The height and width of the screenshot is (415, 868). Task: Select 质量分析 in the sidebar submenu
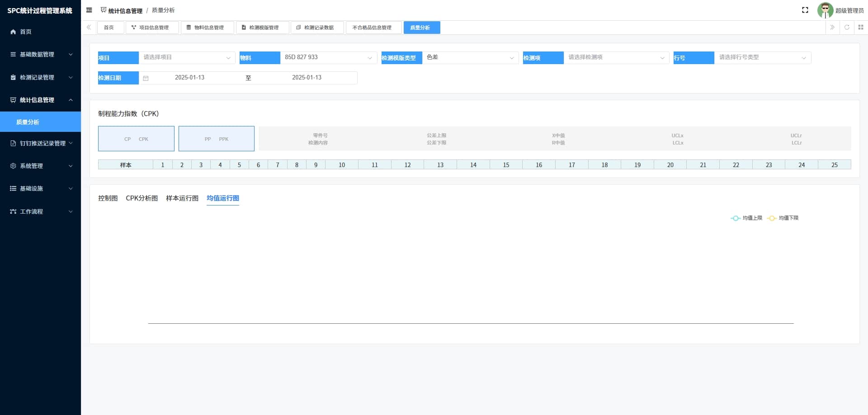(x=40, y=122)
